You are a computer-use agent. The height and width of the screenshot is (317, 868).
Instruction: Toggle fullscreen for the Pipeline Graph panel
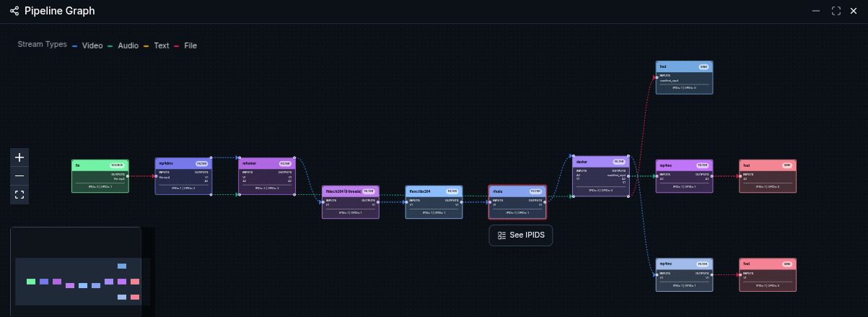[836, 11]
